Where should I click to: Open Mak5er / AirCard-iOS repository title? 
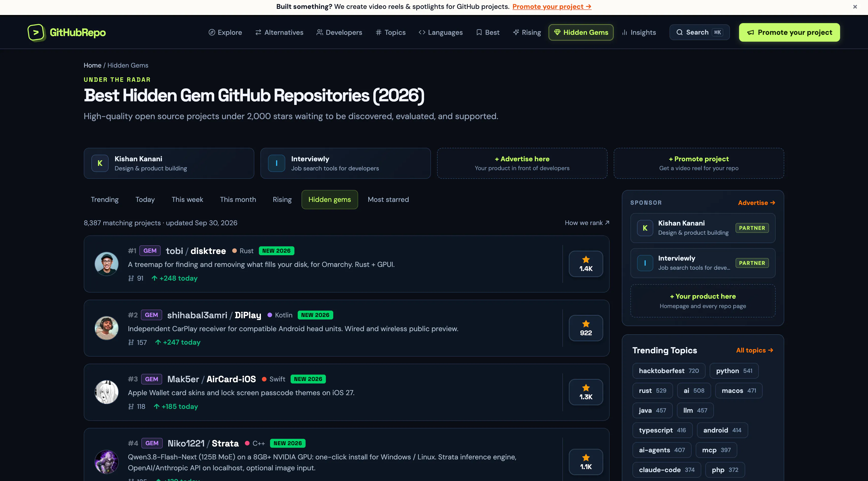pyautogui.click(x=212, y=379)
